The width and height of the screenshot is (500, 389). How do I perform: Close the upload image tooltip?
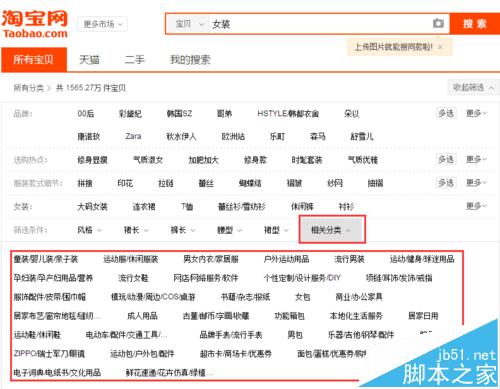click(440, 47)
